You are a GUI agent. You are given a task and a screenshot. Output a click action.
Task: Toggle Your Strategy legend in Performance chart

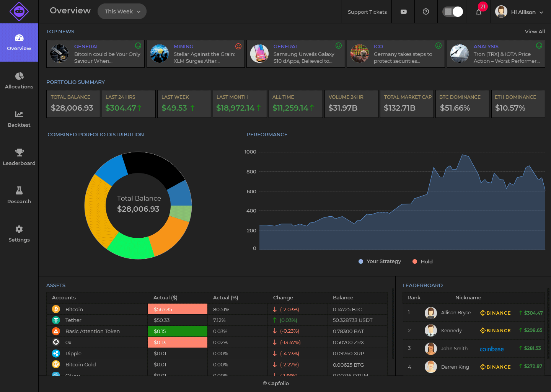point(380,261)
